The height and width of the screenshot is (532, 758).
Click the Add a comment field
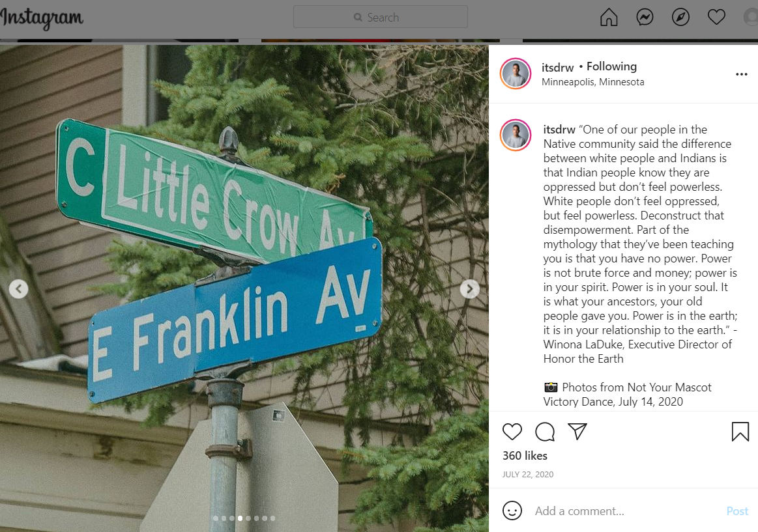click(x=626, y=511)
